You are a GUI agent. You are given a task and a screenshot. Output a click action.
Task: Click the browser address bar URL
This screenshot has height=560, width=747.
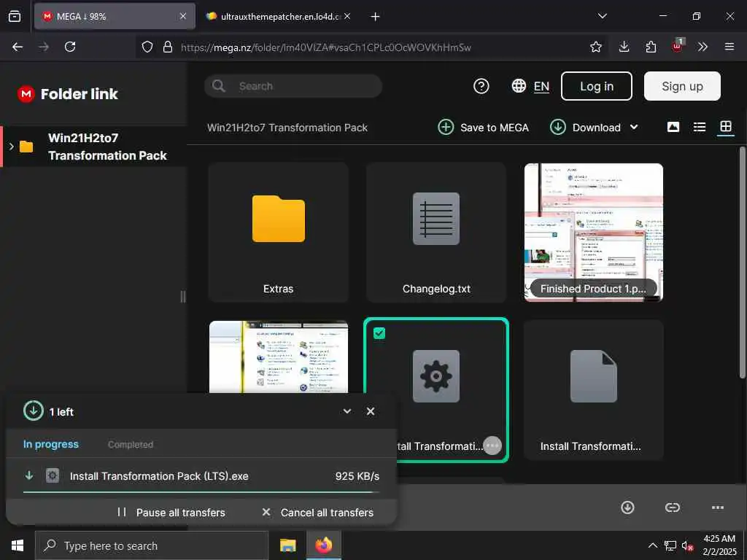[326, 47]
